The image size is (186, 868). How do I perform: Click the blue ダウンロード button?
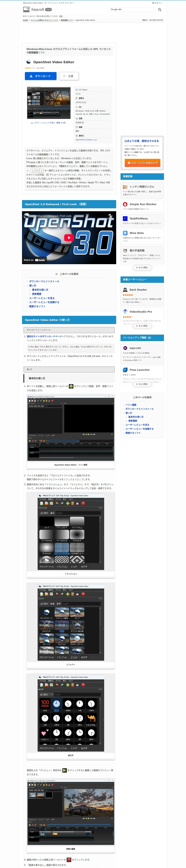point(41,76)
